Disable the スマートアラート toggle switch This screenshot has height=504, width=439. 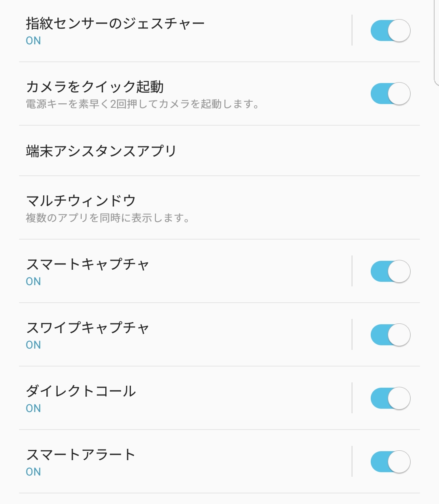[x=390, y=462]
